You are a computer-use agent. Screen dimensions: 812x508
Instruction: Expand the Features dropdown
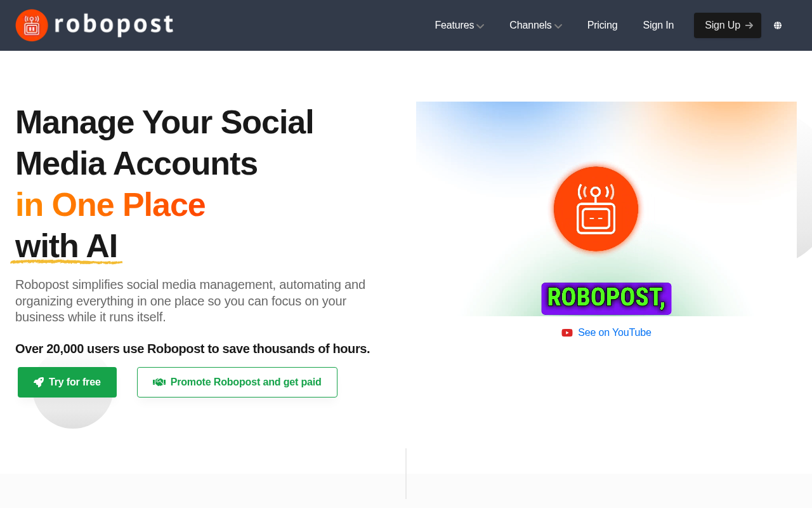(455, 25)
